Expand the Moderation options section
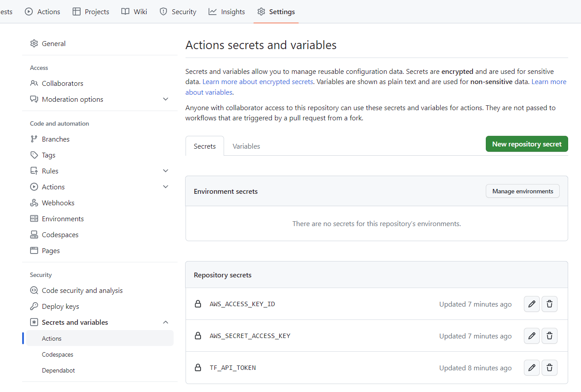 tap(166, 99)
